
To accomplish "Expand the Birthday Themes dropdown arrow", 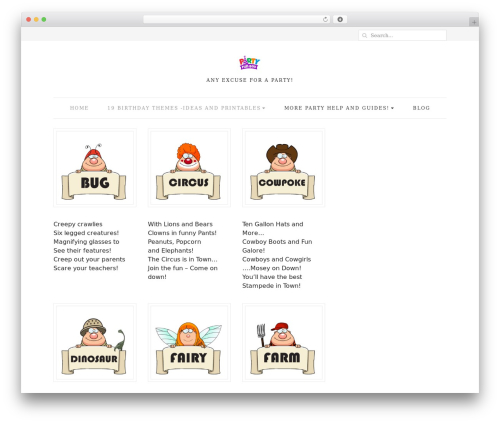I will [264, 108].
